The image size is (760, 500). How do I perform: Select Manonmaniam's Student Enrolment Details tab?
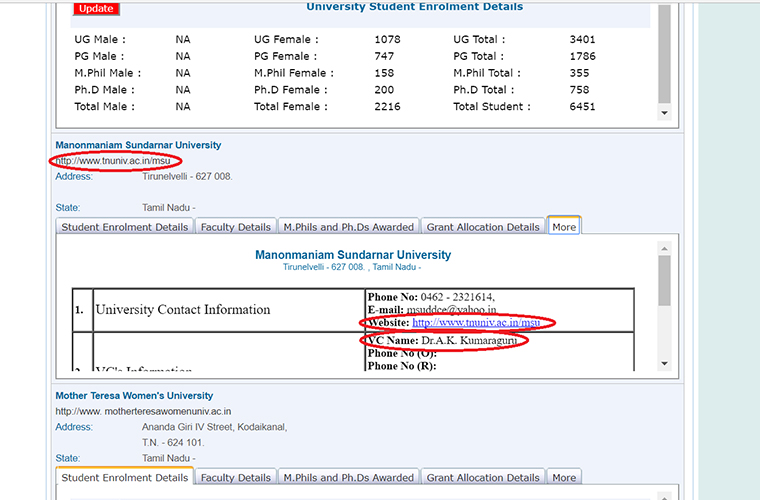125,227
